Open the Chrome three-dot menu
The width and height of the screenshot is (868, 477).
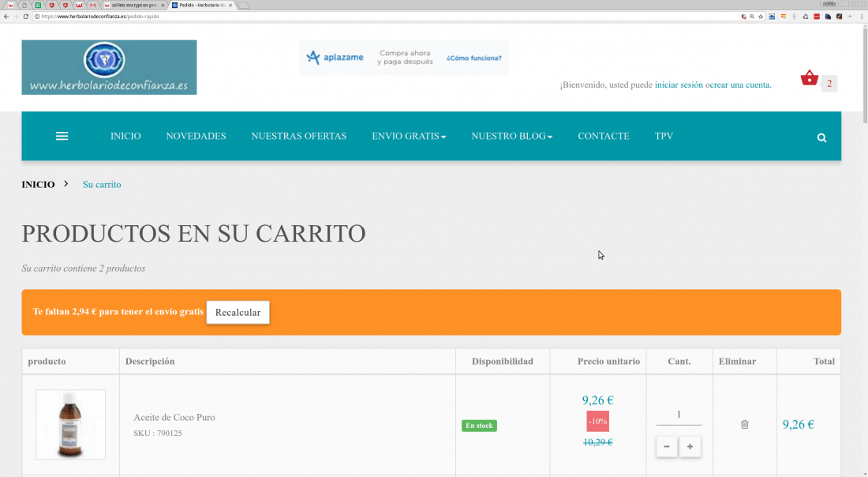pyautogui.click(x=862, y=17)
